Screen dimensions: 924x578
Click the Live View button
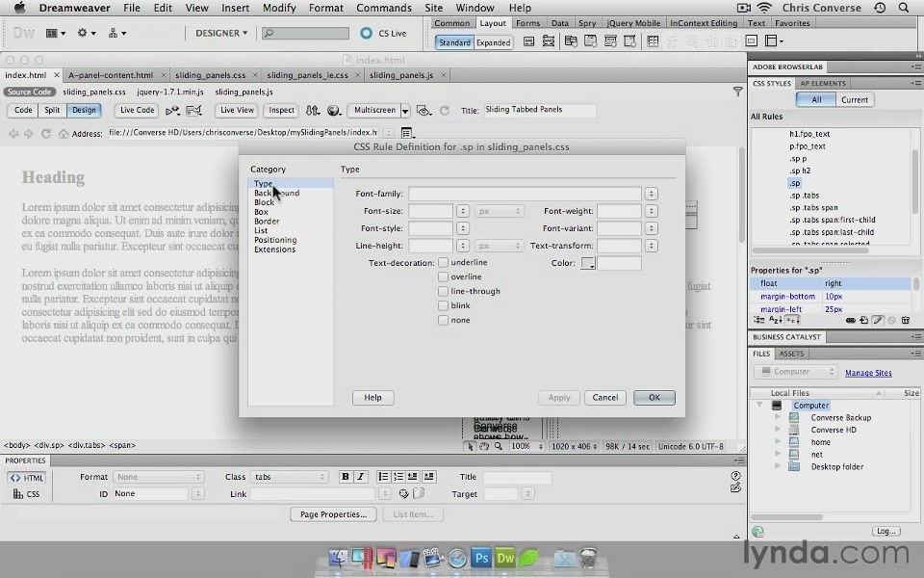[237, 110]
